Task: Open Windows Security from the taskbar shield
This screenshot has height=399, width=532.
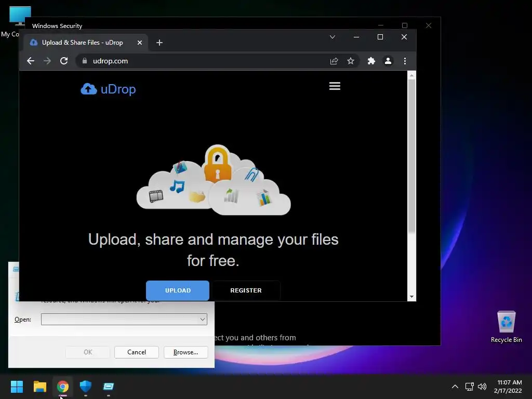Action: tap(86, 387)
